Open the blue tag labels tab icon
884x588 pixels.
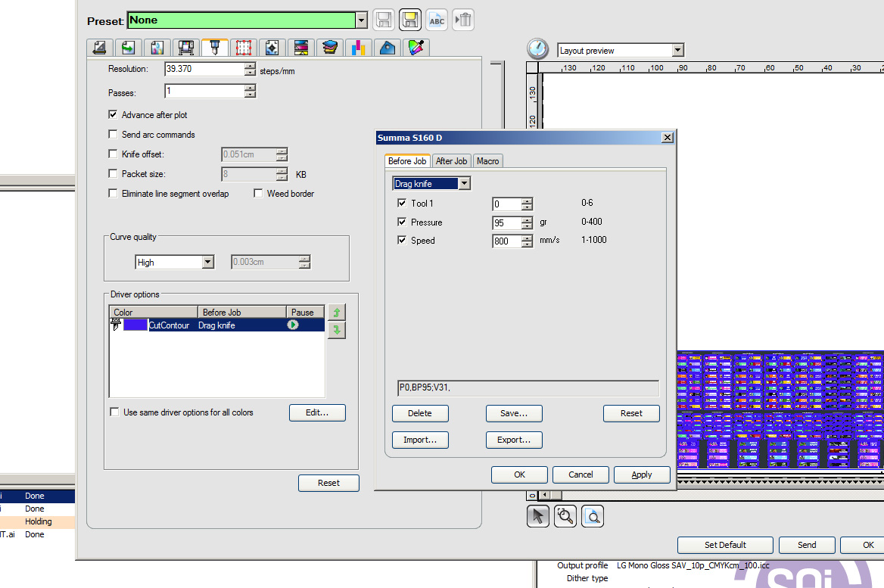click(388, 48)
